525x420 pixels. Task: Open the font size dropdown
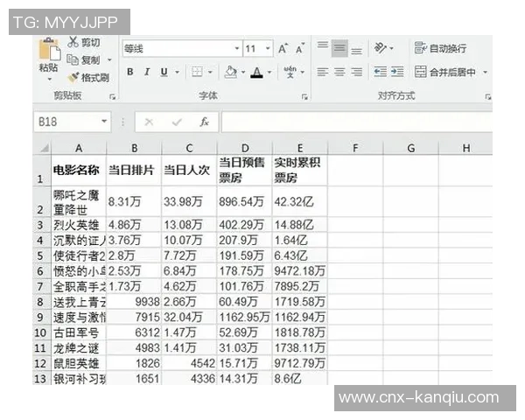pyautogui.click(x=268, y=49)
